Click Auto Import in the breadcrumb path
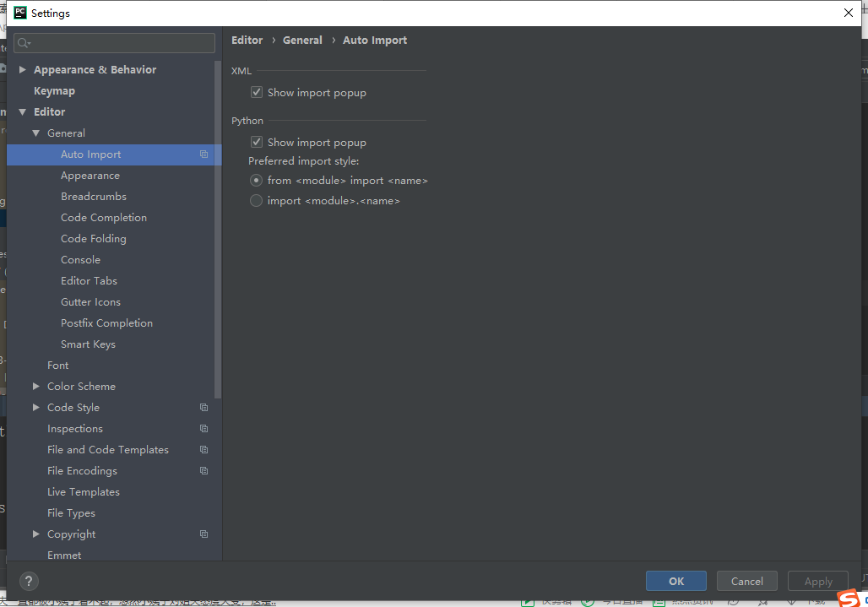 (x=375, y=40)
